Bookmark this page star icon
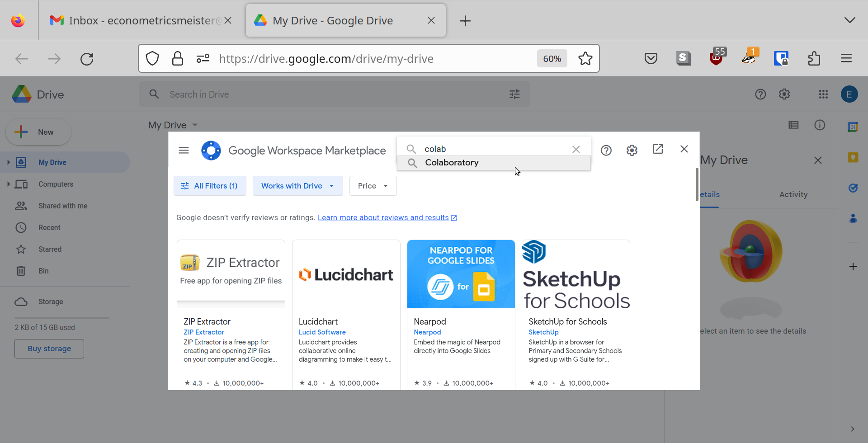This screenshot has width=868, height=443. [585, 58]
